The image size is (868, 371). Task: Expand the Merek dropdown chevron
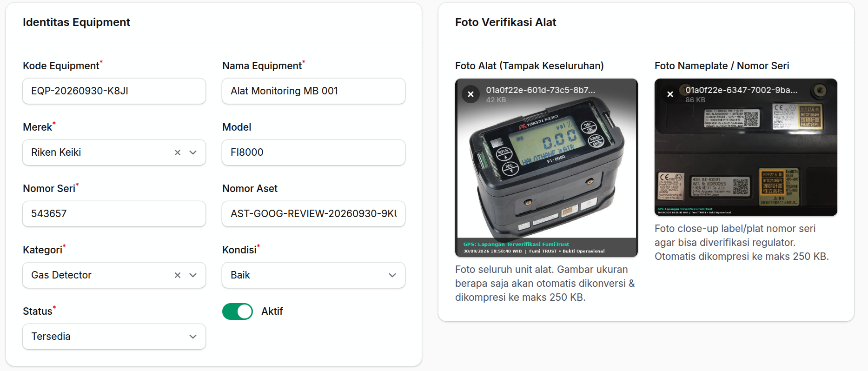[193, 152]
